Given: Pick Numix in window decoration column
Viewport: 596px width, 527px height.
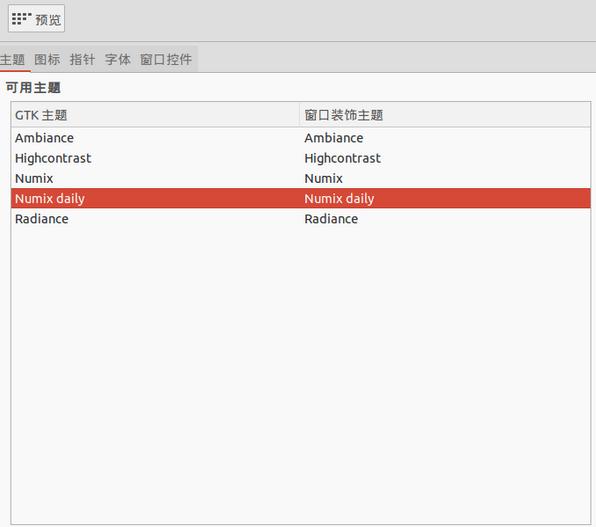Looking at the screenshot, I should pyautogui.click(x=323, y=178).
